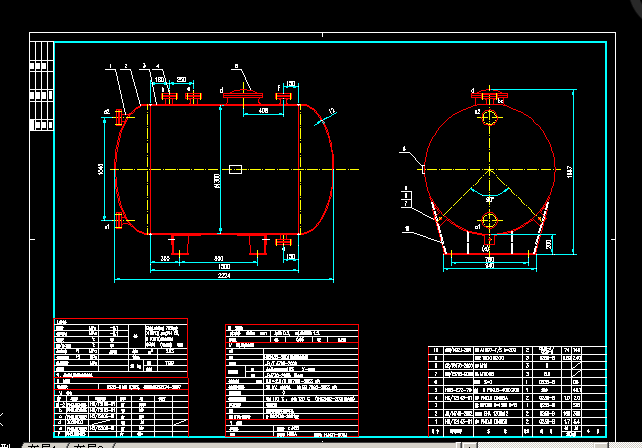Select the 890 dimension between the saddles
Screen dimensions: 642x448
click(219, 258)
